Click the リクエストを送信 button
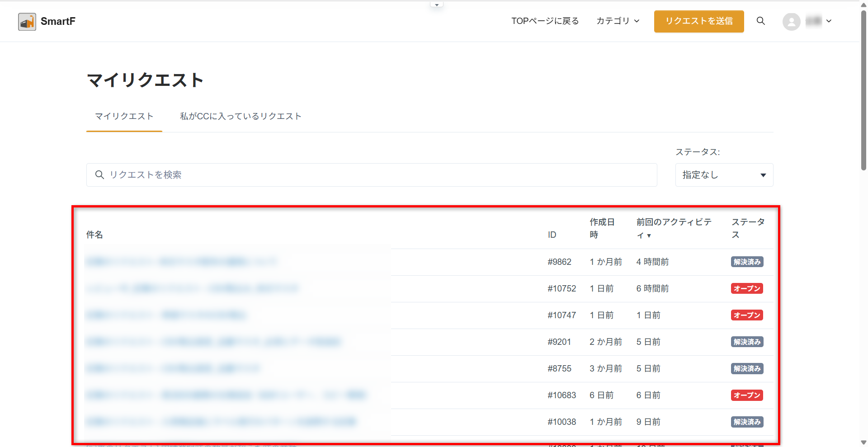868x447 pixels. coord(698,21)
